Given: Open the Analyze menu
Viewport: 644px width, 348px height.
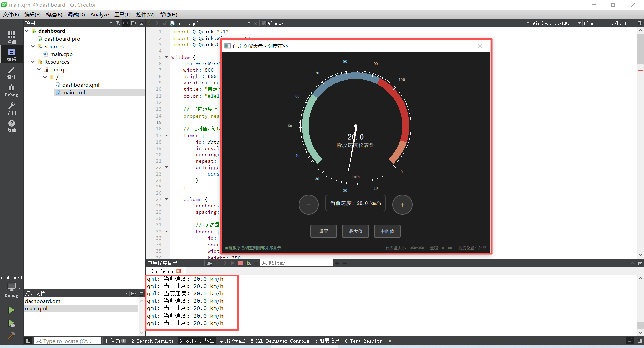Looking at the screenshot, I should (x=100, y=14).
